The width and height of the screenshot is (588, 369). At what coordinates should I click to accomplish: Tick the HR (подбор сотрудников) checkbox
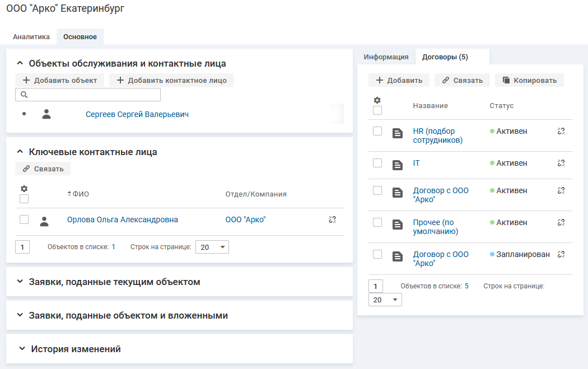click(x=377, y=131)
